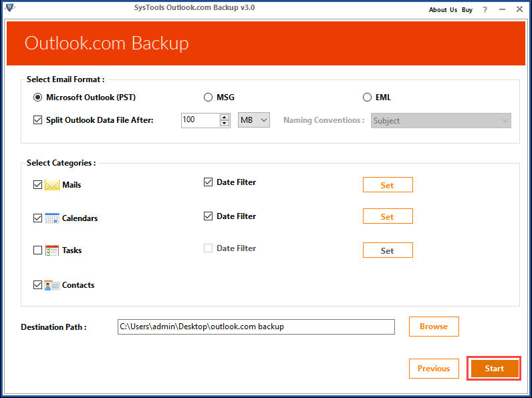Click Set button for Tasks date filter
The image size is (532, 398).
click(x=388, y=250)
